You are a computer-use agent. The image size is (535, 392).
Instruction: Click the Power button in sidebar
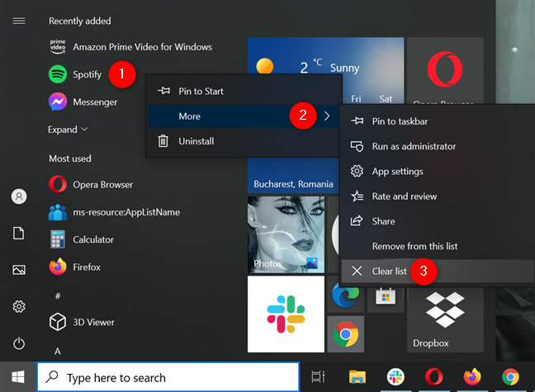[x=18, y=343]
